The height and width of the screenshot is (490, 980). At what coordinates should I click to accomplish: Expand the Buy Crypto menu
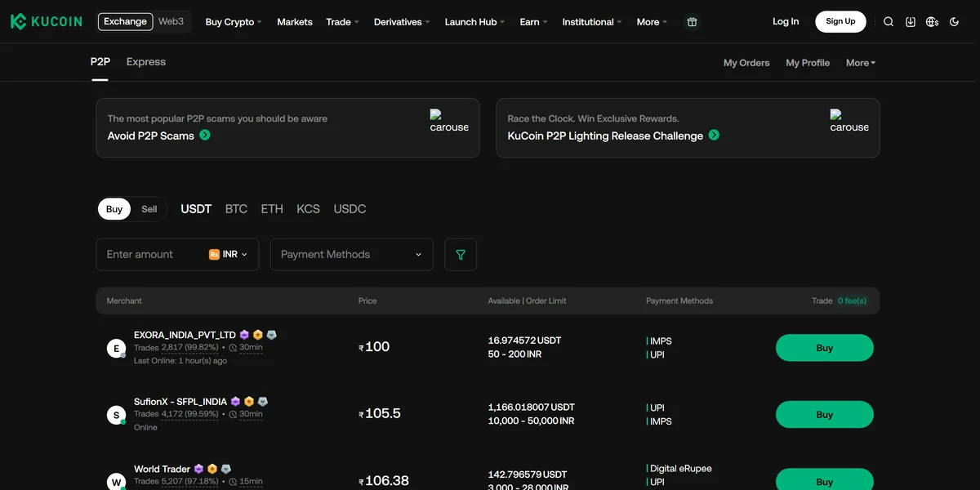coord(234,22)
